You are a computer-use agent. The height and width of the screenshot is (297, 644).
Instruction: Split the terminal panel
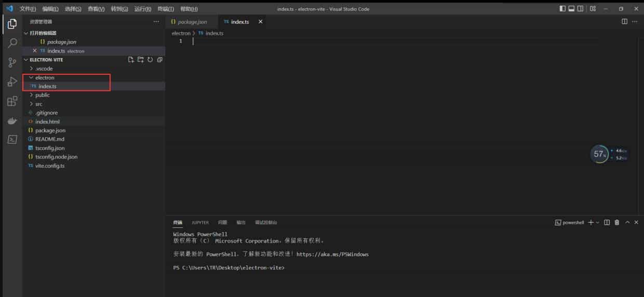(607, 222)
